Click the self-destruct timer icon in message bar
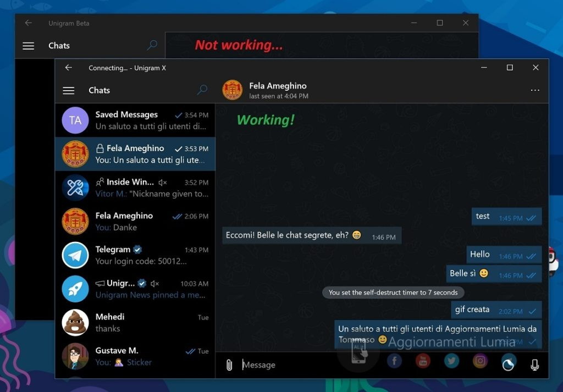The image size is (563, 392). click(509, 365)
